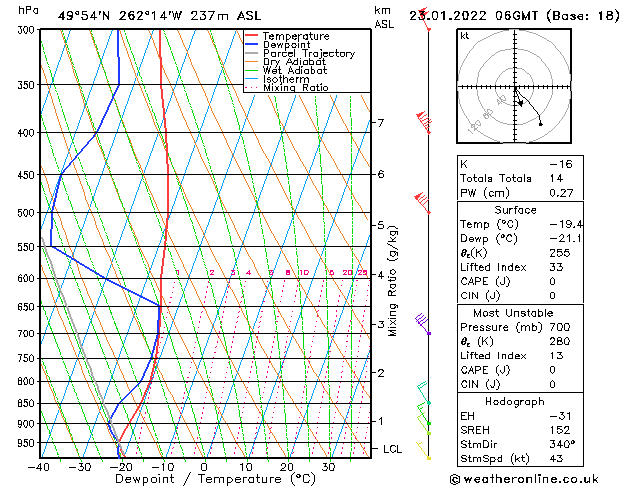
Task: Click the 'hPa' axis unit label
Action: [x=28, y=10]
